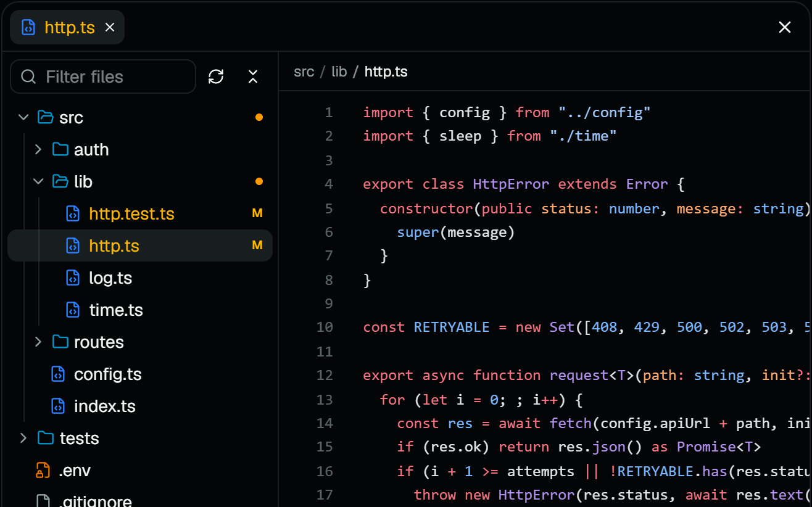The image size is (812, 507).
Task: Open log.ts in the file tree
Action: coord(140,278)
